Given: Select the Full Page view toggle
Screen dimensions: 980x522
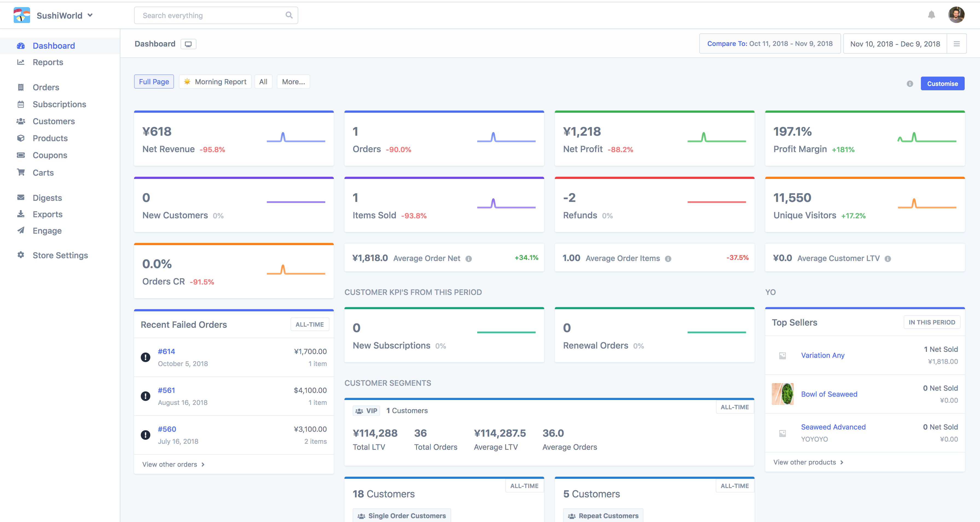Looking at the screenshot, I should pyautogui.click(x=154, y=82).
